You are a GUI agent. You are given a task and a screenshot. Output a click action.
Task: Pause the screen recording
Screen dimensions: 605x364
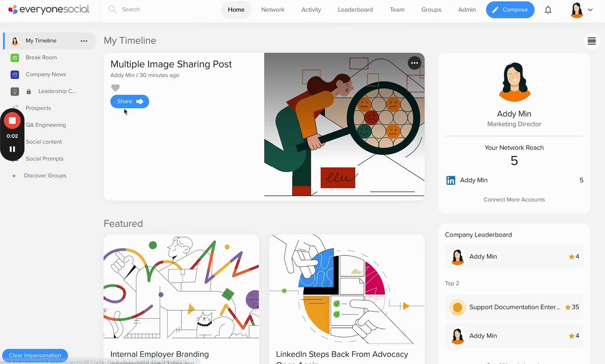point(12,149)
